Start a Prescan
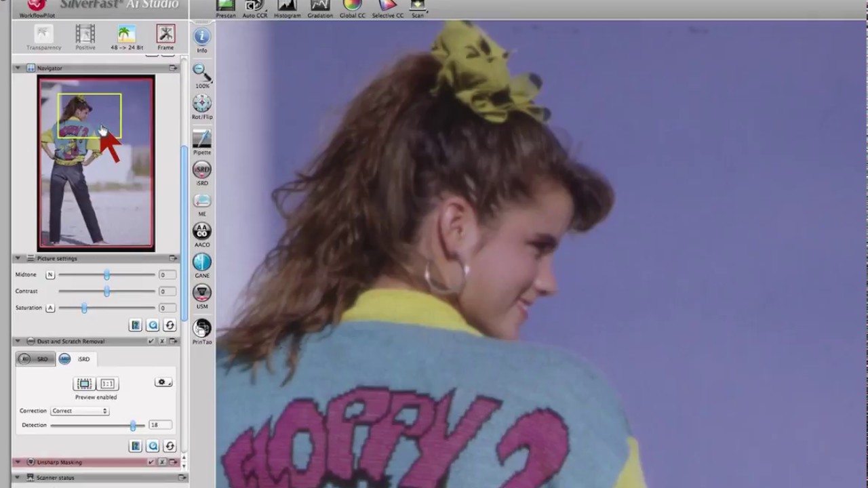The image size is (868, 488). coord(226,9)
